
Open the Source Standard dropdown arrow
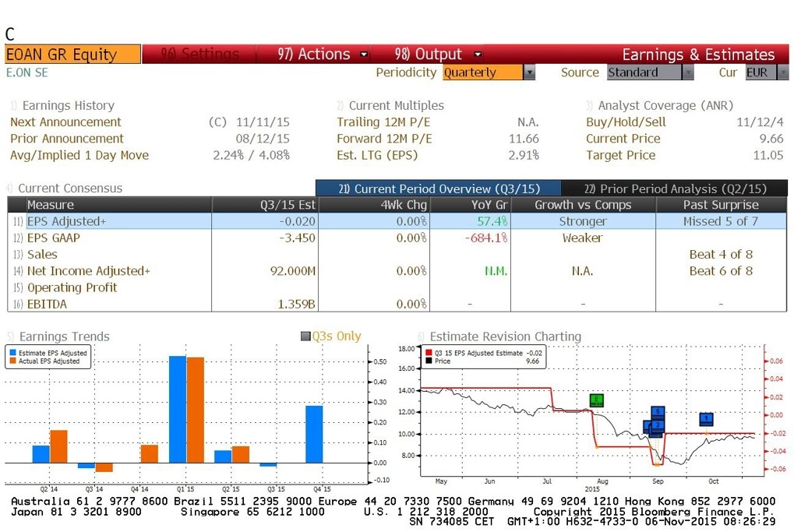pos(688,72)
